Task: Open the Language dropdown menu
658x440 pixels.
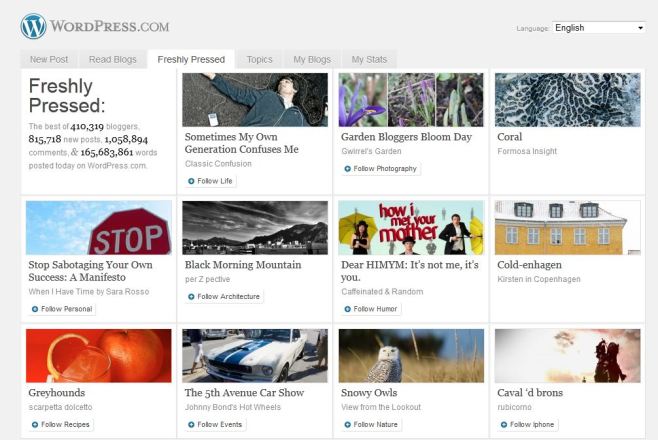Action: 599,28
